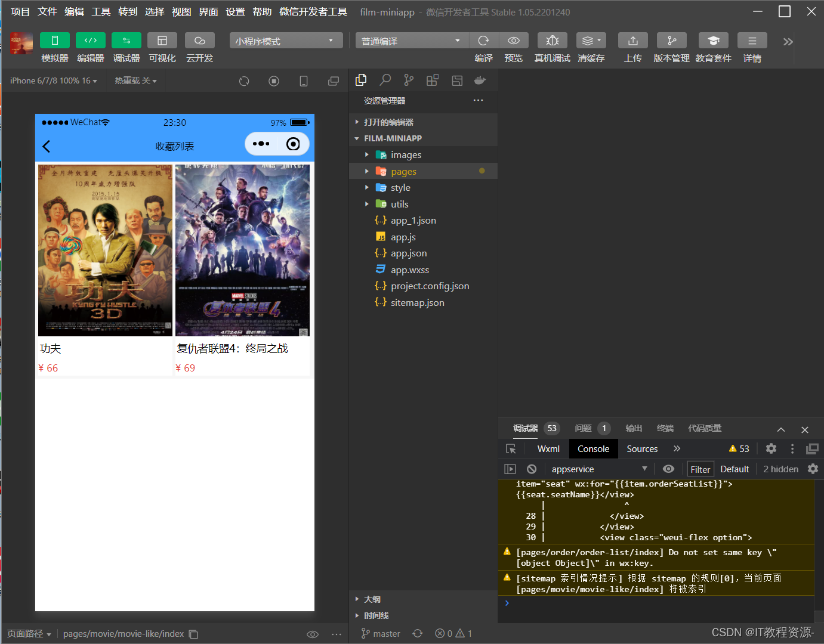This screenshot has width=824, height=644.
Task: Open the 工具 menu
Action: 101,11
